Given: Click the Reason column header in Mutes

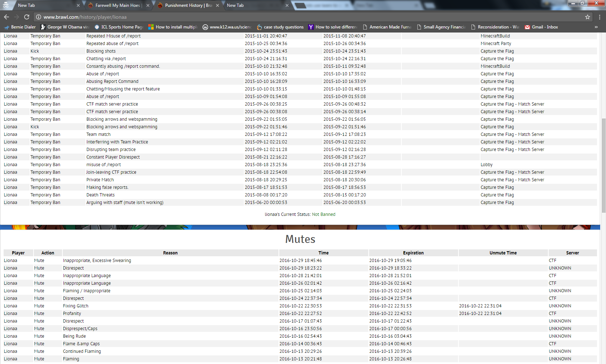Looking at the screenshot, I should pos(170,253).
